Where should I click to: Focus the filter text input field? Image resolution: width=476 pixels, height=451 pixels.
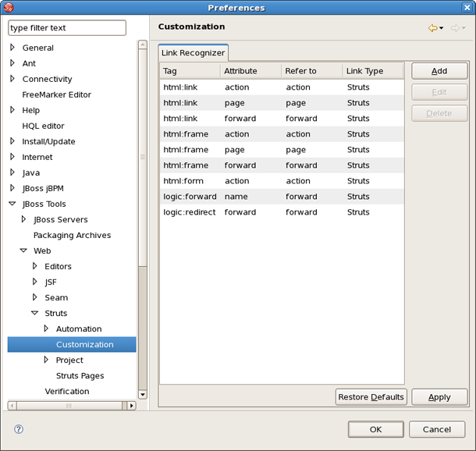point(67,28)
